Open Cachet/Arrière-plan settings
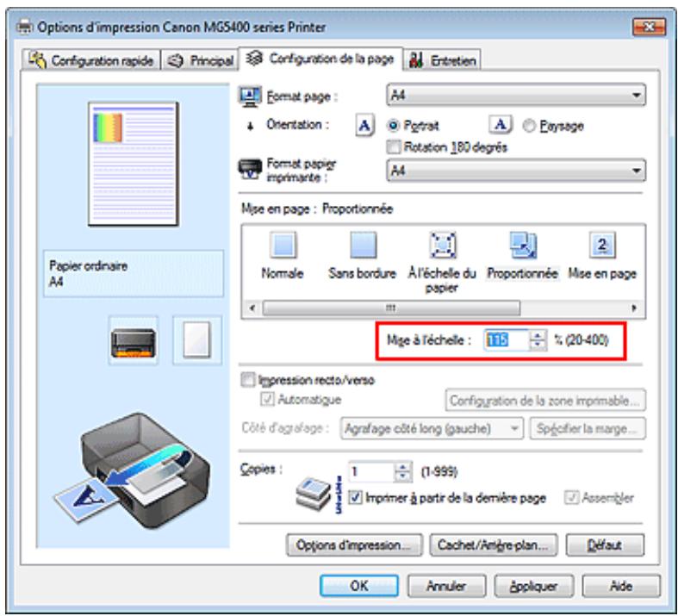Screen dimensions: 678x616 494,545
